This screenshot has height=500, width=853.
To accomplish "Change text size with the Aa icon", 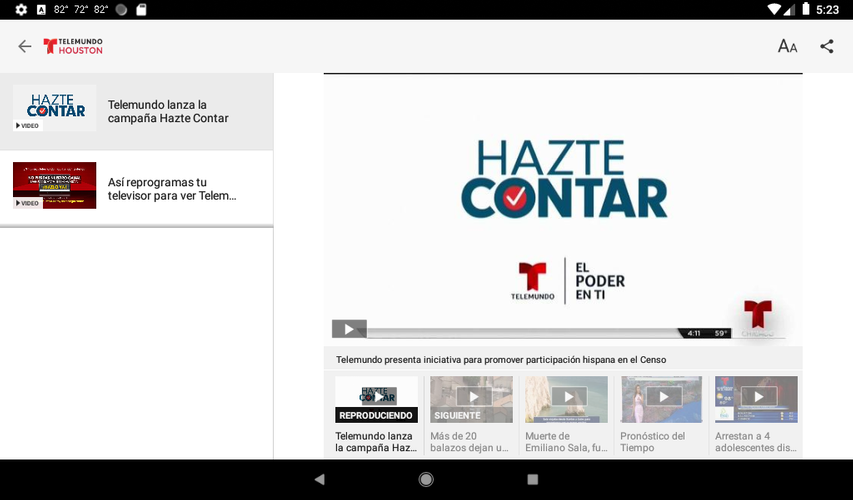I will coord(787,46).
